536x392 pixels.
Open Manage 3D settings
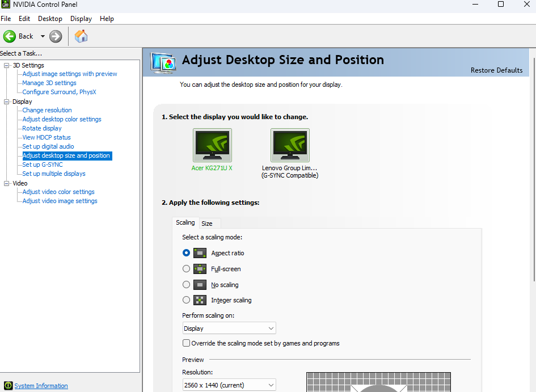[49, 83]
